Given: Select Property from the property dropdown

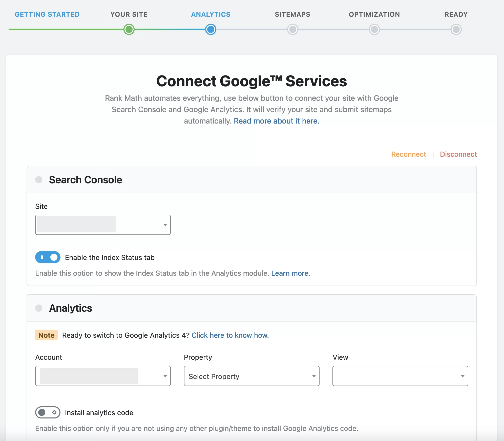Looking at the screenshot, I should point(251,376).
